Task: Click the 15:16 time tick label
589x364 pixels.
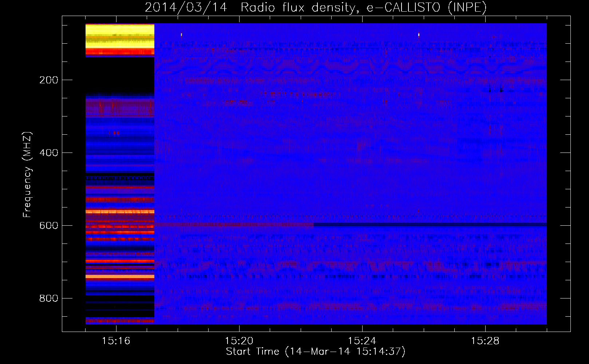Action: tap(116, 341)
